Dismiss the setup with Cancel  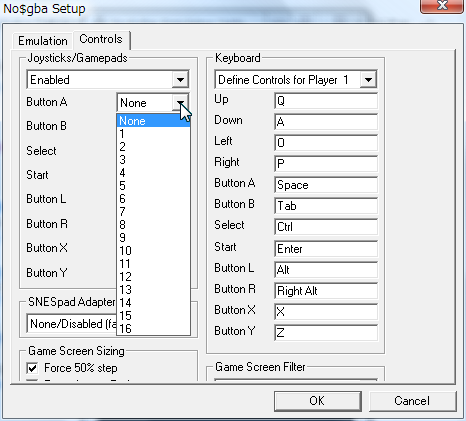[412, 401]
